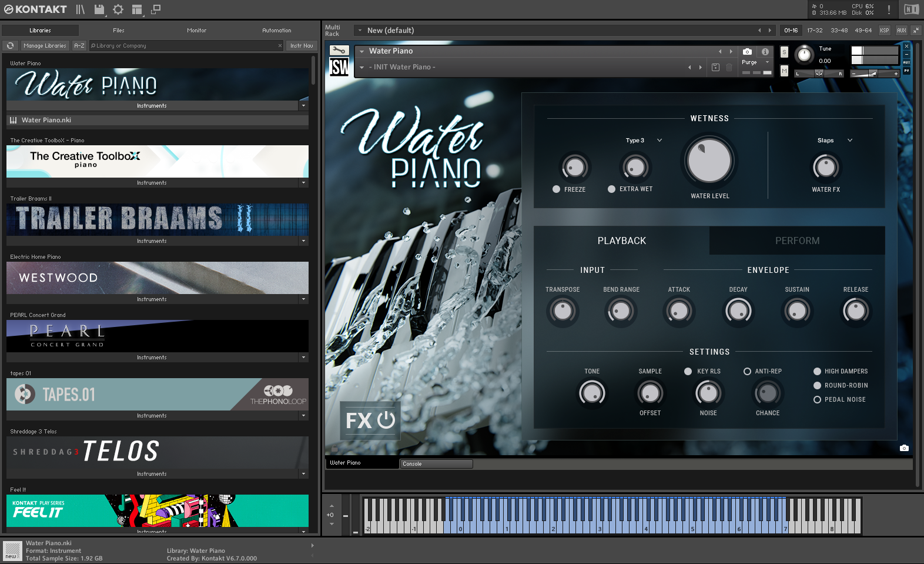This screenshot has height=564, width=924.
Task: Toggle the EXTRA WET switch
Action: [611, 189]
